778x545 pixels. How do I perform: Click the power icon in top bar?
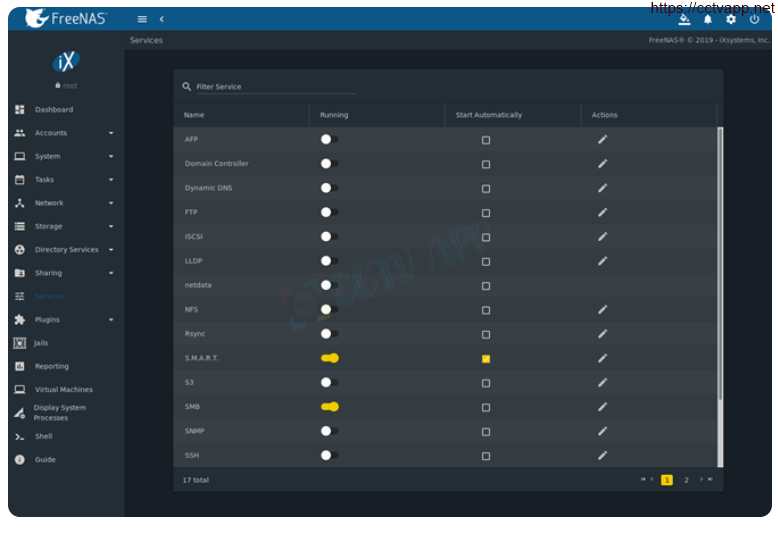pos(754,19)
